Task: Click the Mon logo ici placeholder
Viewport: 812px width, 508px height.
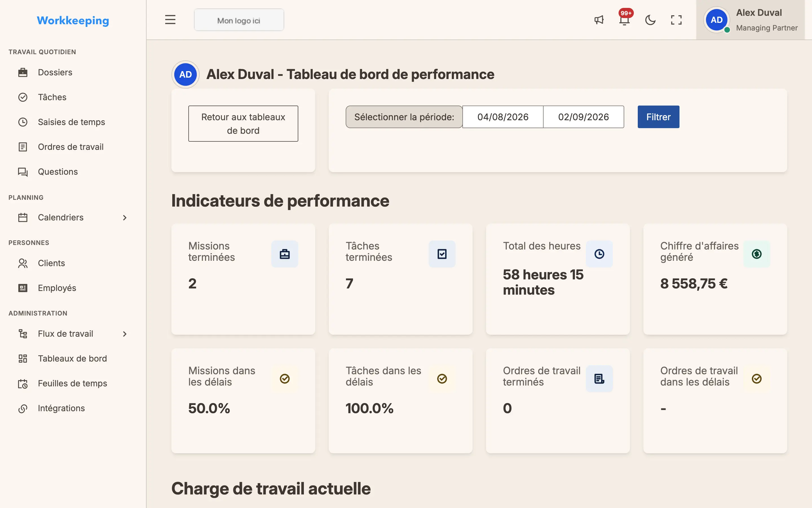Action: (239, 20)
